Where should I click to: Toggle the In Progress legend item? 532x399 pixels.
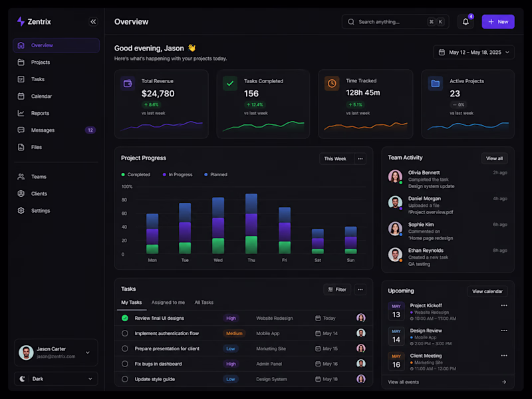178,175
